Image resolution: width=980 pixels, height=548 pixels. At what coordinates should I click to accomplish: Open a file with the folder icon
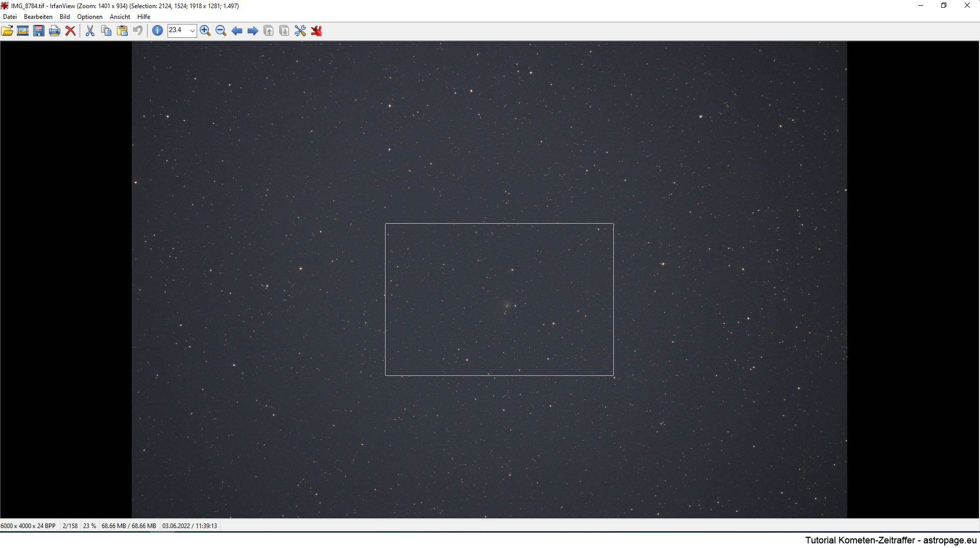click(7, 31)
